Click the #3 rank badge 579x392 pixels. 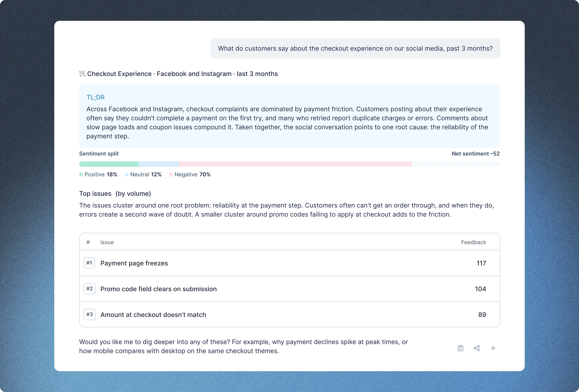point(90,314)
